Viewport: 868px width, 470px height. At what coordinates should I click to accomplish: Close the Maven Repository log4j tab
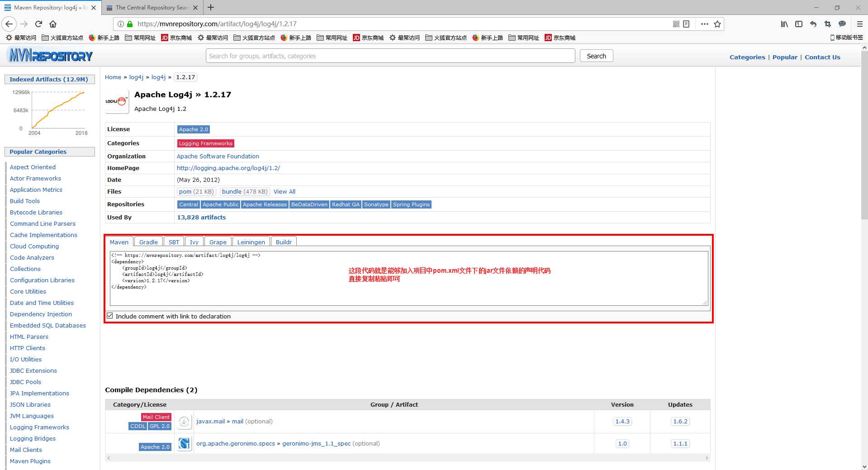[x=94, y=8]
